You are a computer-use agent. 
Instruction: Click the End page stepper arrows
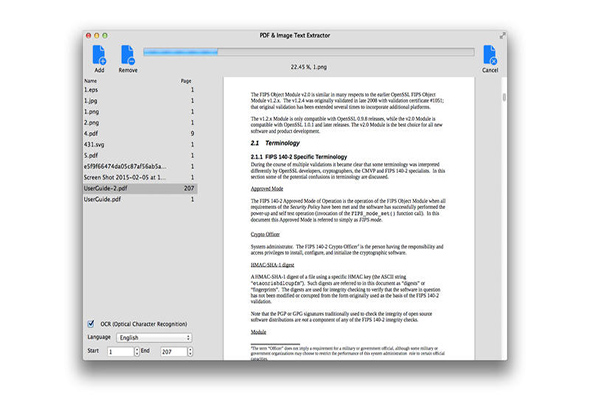[x=190, y=352]
